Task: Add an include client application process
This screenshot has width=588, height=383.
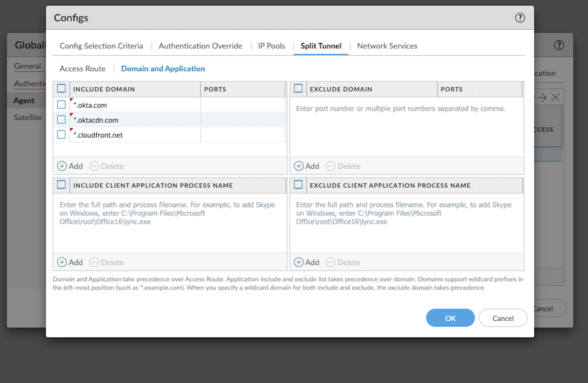Action: tap(70, 262)
